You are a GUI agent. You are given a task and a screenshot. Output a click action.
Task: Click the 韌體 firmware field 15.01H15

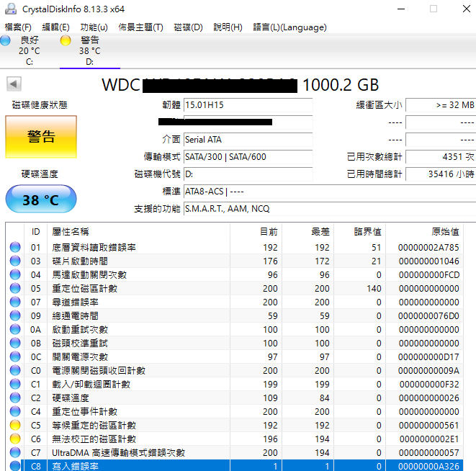[x=248, y=105]
